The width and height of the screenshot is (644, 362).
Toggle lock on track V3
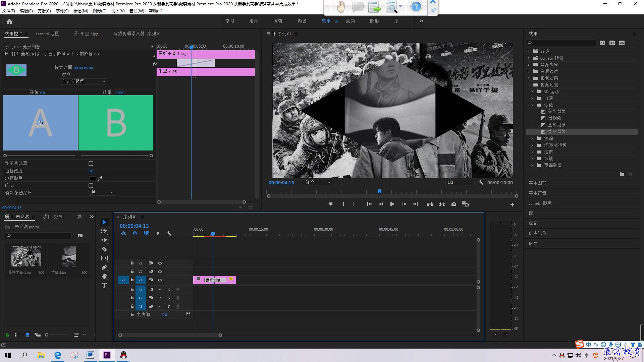click(132, 263)
